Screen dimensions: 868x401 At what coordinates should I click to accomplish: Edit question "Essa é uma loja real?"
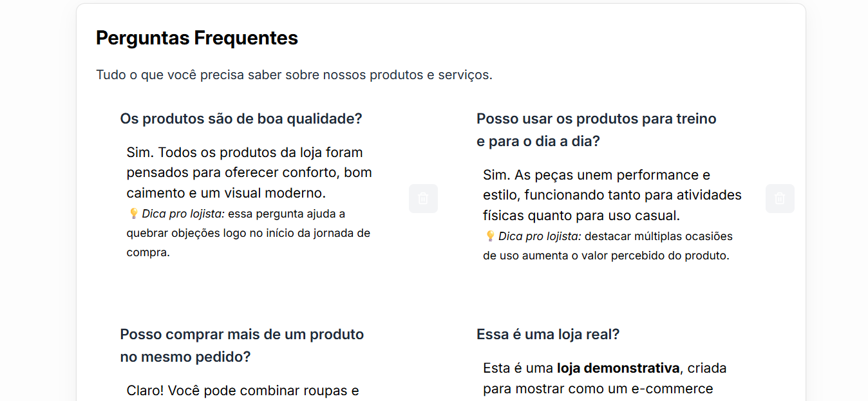548,334
